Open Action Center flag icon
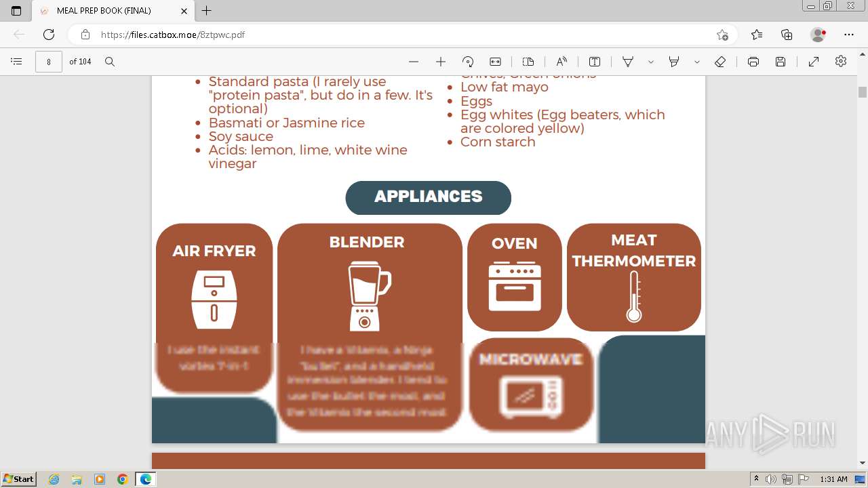868x488 pixels. (804, 479)
